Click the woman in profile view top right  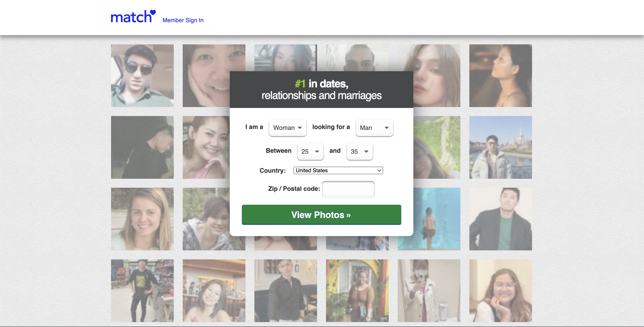[500, 75]
